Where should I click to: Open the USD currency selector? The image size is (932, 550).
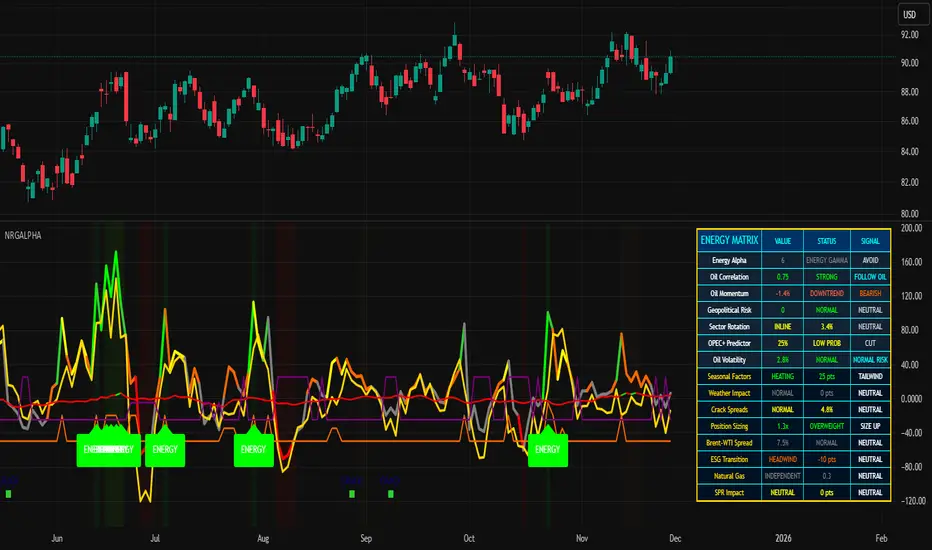point(910,14)
